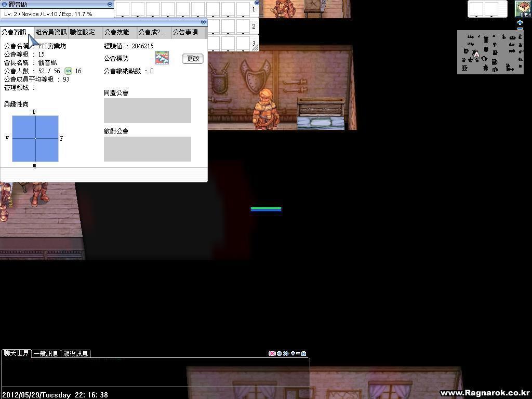Click the crossed-out envelope icon in chat bar
532x399 pixels.
272,353
